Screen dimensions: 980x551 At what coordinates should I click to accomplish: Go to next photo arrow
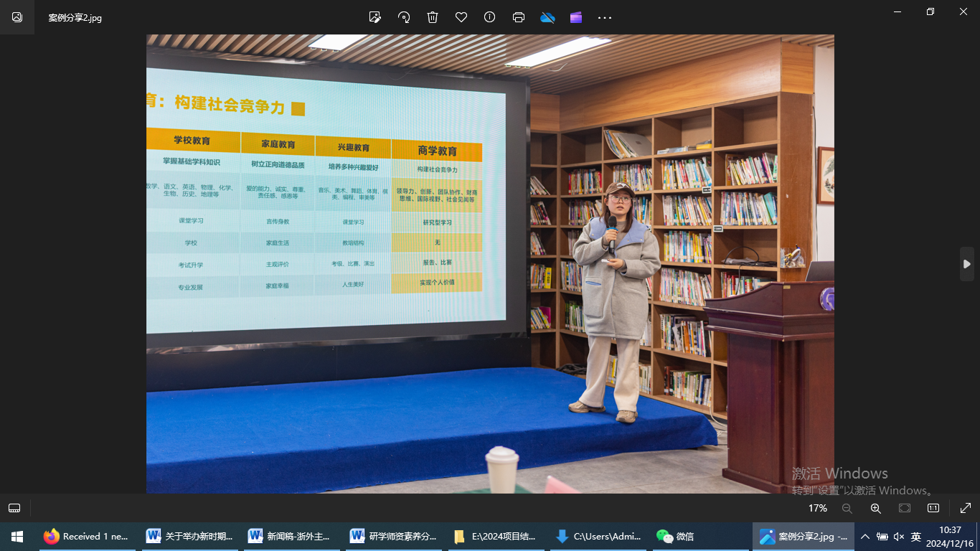click(966, 264)
